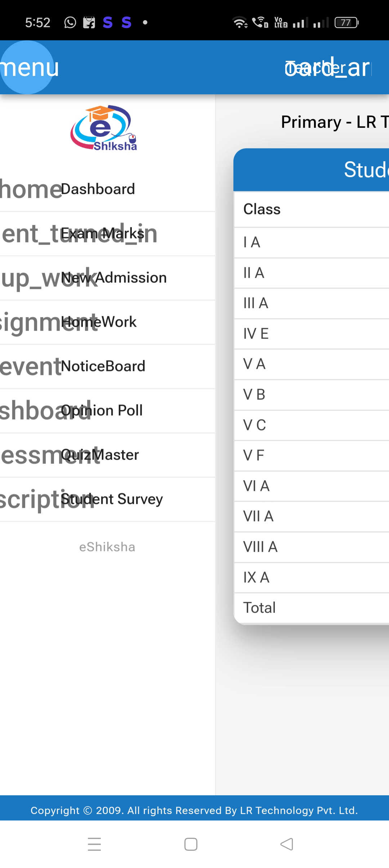Screen dimensions: 389x868
Task: Click the LR Technology copyright footer
Action: pos(194,810)
